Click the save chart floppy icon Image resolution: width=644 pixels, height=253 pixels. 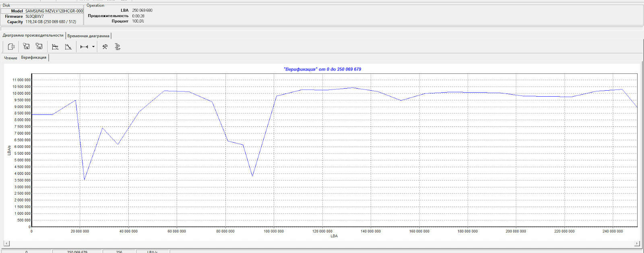26,47
